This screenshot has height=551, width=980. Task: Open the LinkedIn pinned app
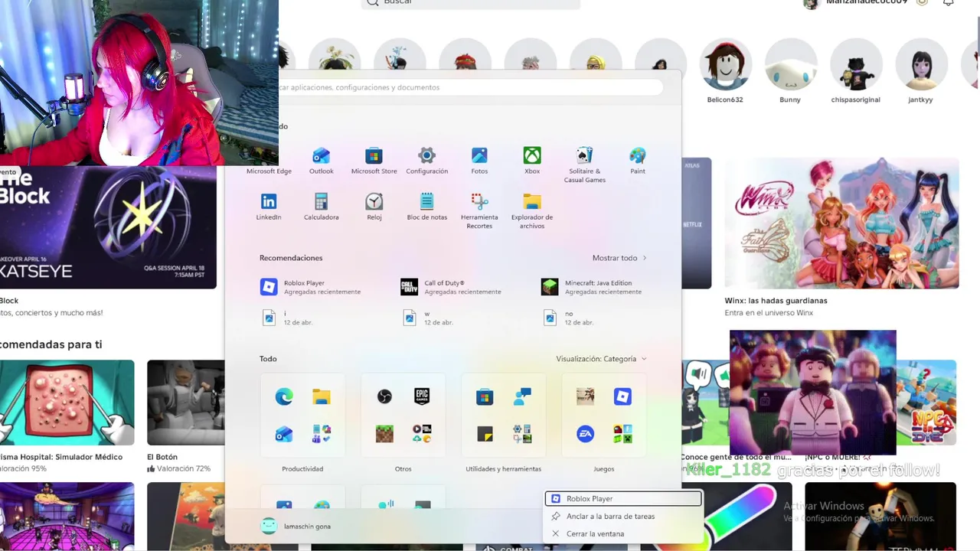[x=269, y=201]
